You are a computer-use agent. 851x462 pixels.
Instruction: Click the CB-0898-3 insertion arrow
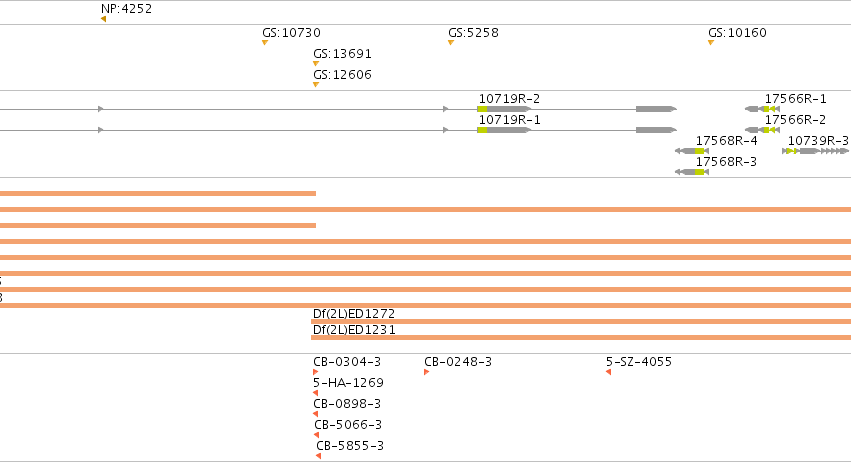(315, 414)
